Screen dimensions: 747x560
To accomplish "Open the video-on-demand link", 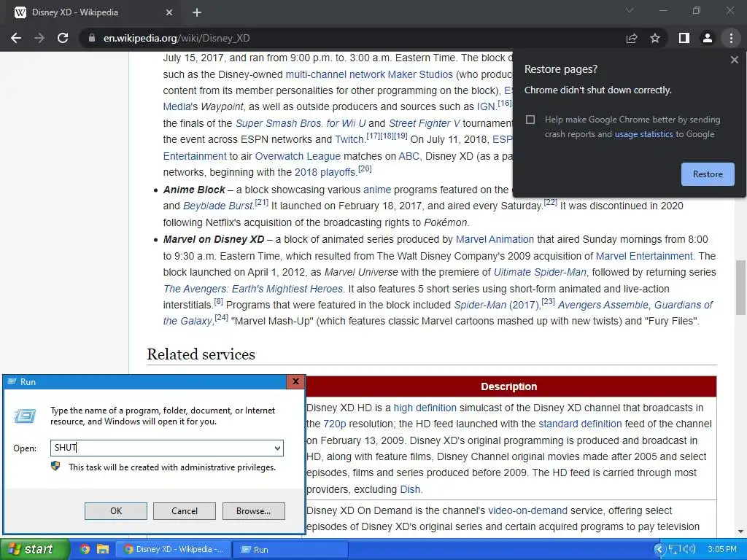I will click(x=527, y=511).
